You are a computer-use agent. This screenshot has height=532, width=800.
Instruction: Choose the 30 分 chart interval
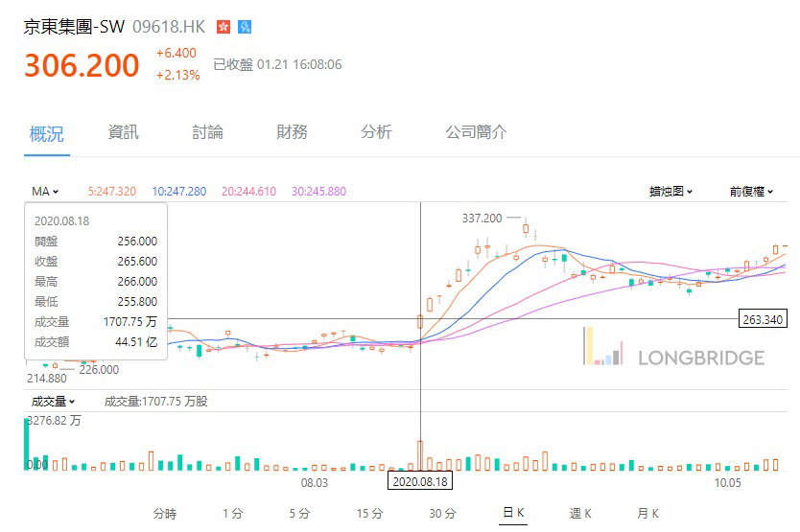coord(442,514)
